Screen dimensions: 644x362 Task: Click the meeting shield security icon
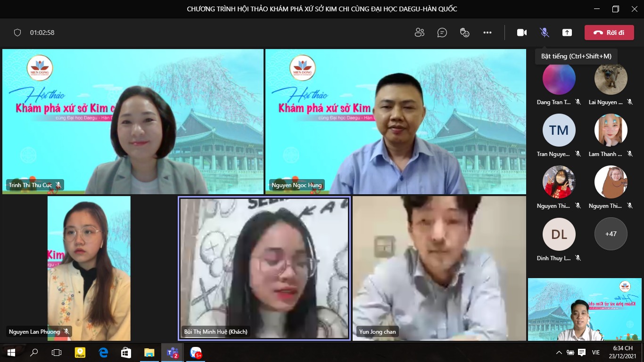18,32
